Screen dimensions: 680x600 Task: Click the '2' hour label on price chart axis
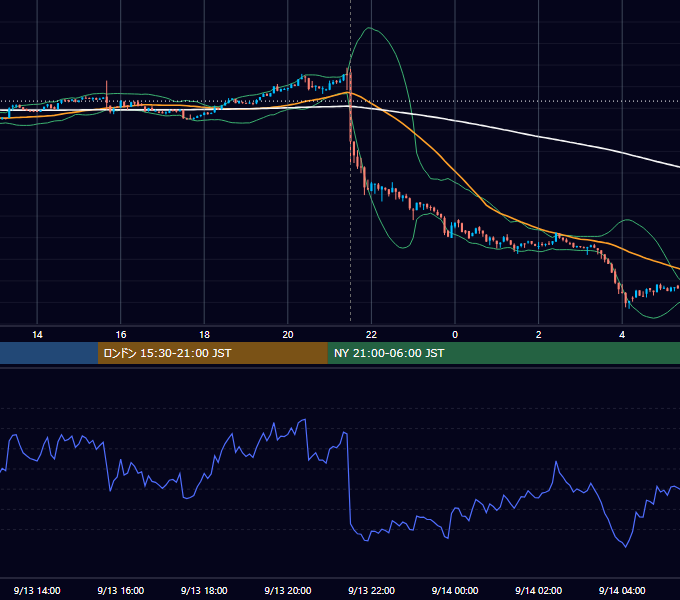click(x=538, y=335)
